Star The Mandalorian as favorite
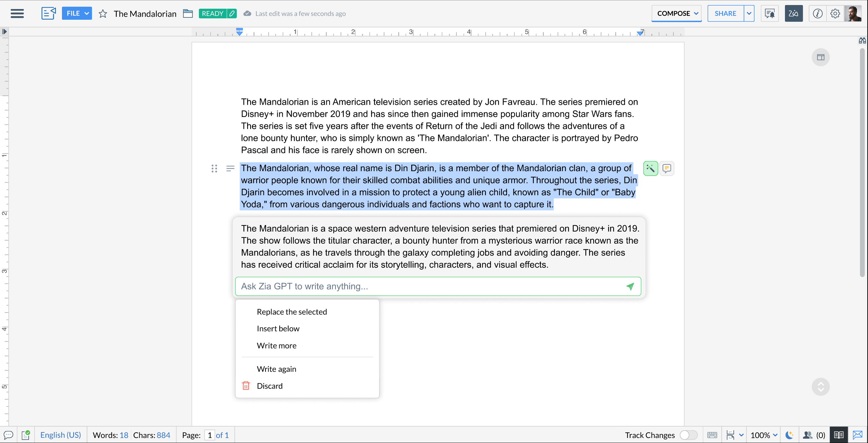The width and height of the screenshot is (868, 443). coord(103,14)
